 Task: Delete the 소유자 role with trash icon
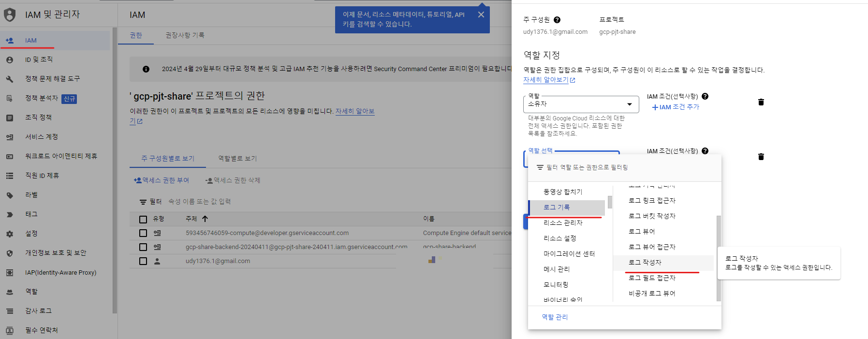point(761,102)
